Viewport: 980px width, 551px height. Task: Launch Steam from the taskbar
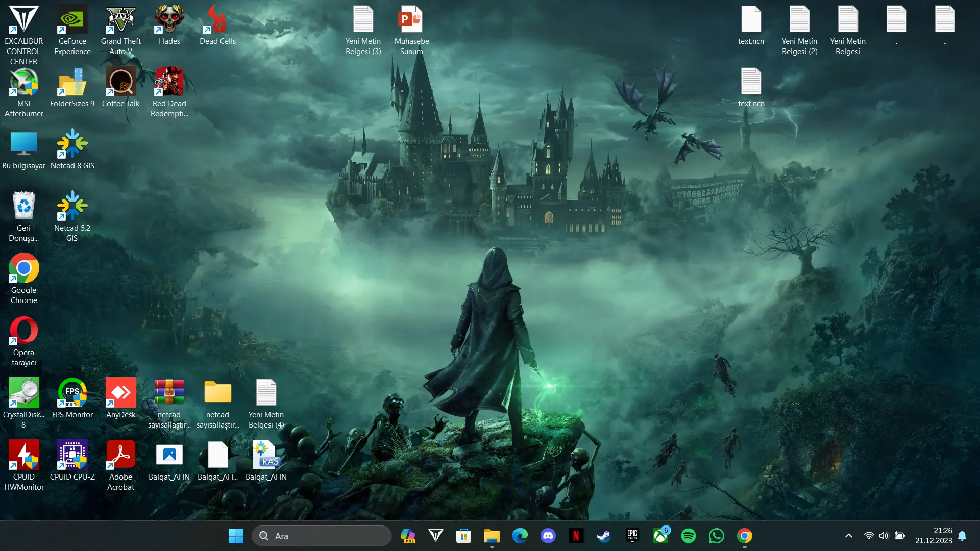[604, 536]
